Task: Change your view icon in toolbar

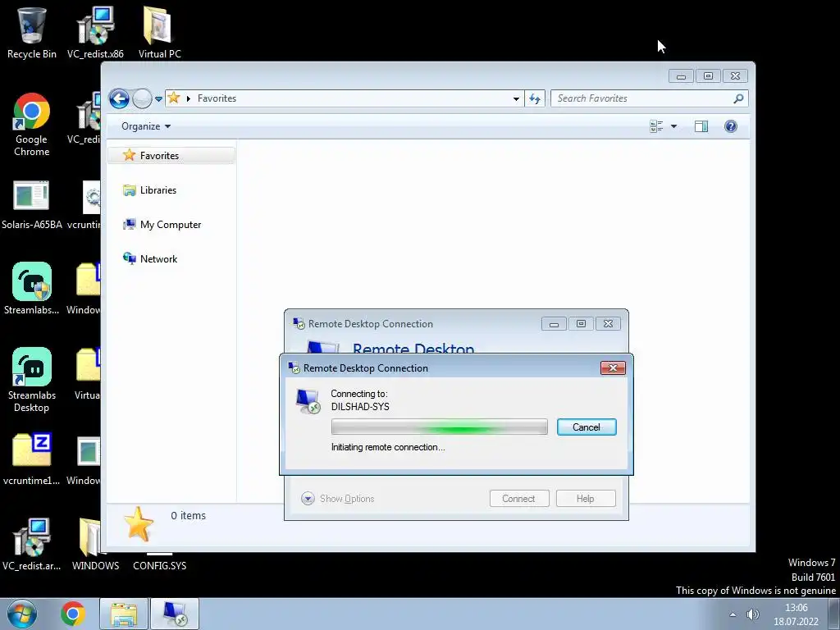Action: point(656,126)
